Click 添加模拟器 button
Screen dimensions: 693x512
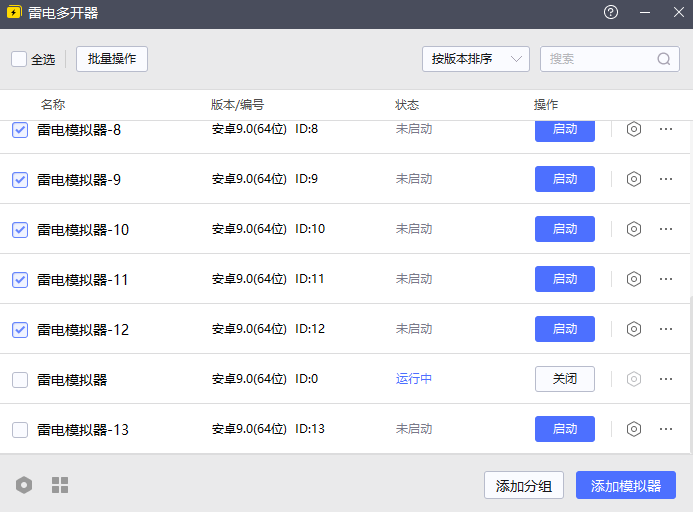point(625,486)
